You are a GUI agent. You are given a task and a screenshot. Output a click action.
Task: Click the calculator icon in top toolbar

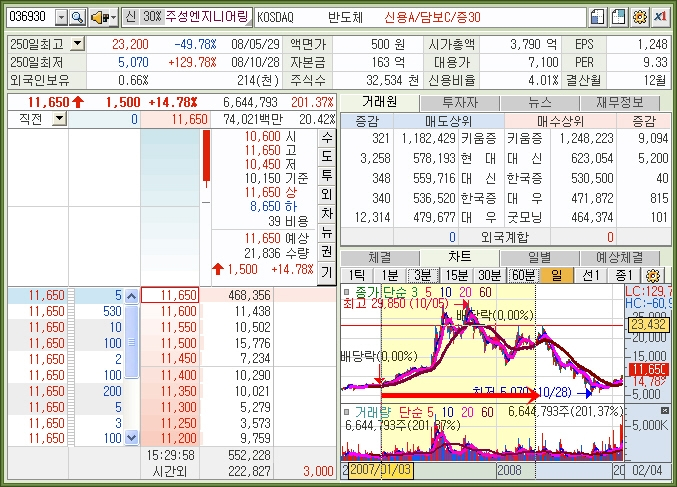pyautogui.click(x=619, y=17)
